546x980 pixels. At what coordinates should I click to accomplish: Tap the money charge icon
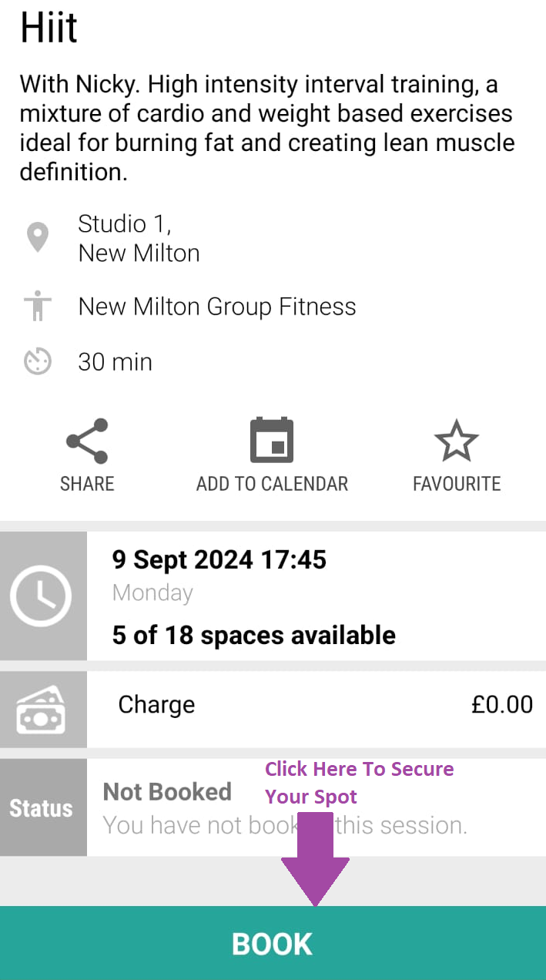pos(42,710)
